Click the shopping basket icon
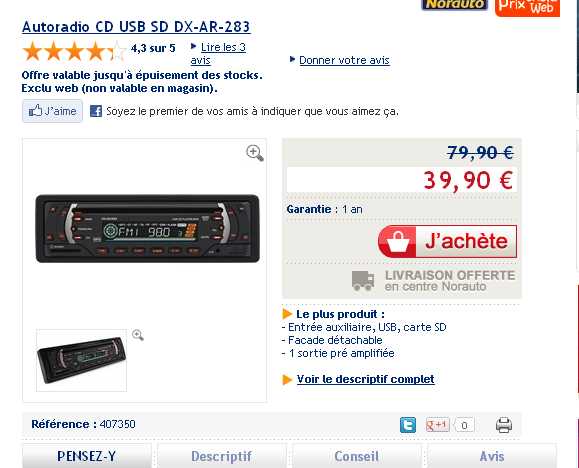The height and width of the screenshot is (468, 579). [x=398, y=242]
